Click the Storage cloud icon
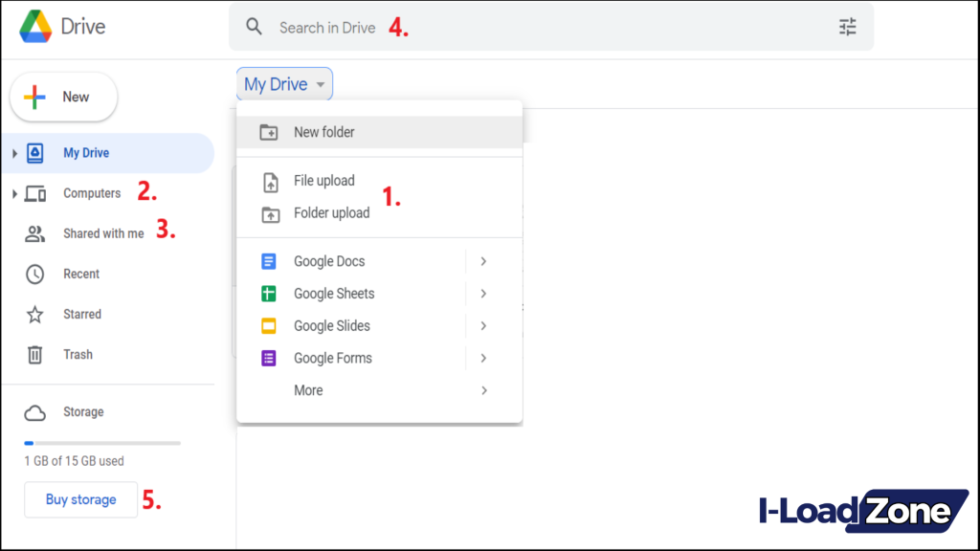The height and width of the screenshot is (551, 980). pos(33,411)
